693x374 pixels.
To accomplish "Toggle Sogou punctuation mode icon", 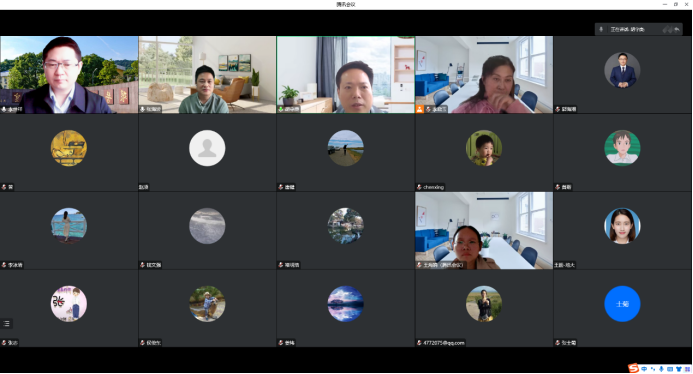I will (x=653, y=369).
